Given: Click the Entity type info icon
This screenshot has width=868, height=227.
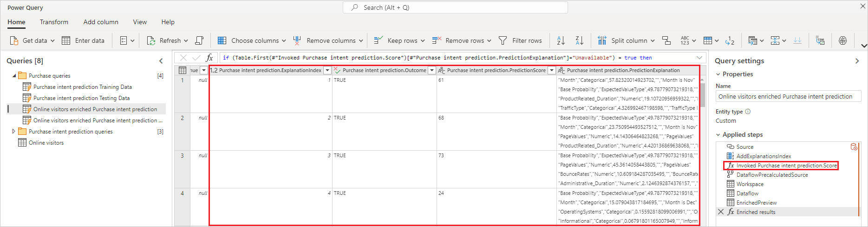Looking at the screenshot, I should (748, 112).
